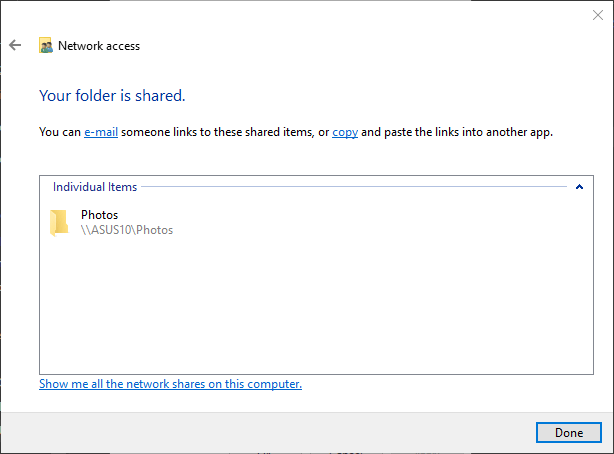Click the Network access title text
Screen dimensions: 614x454
click(x=99, y=46)
